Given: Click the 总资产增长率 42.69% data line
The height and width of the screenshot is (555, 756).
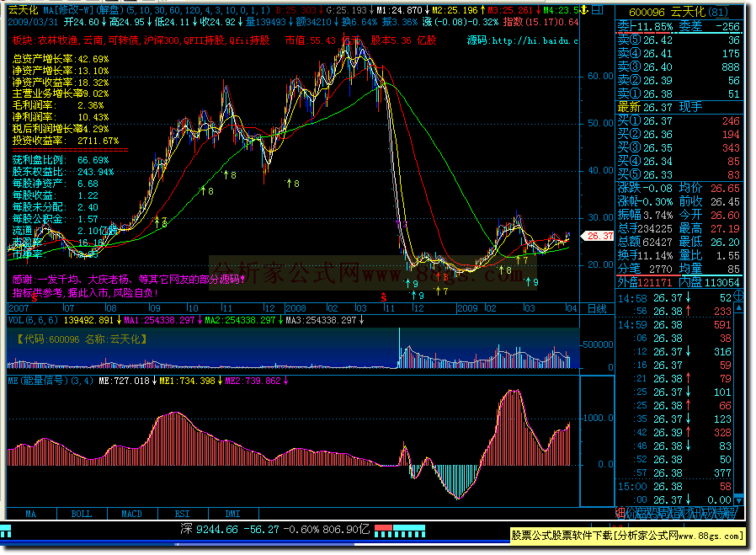Looking at the screenshot, I should (61, 59).
